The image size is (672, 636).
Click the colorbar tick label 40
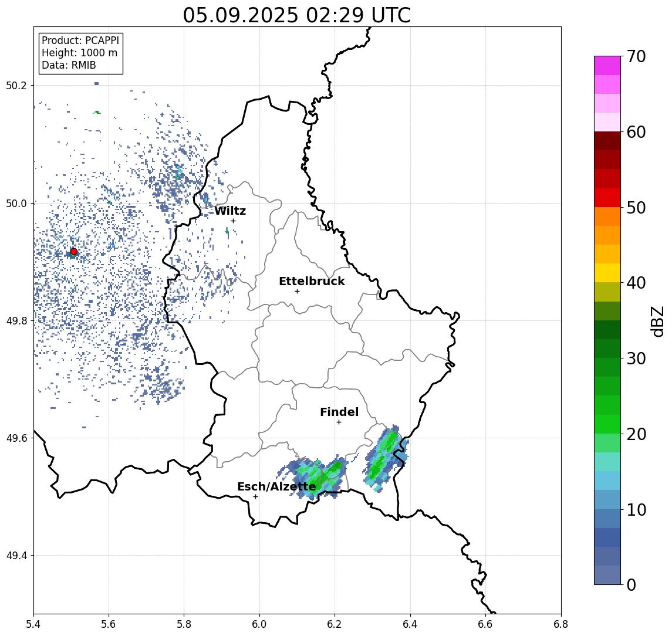click(x=636, y=283)
